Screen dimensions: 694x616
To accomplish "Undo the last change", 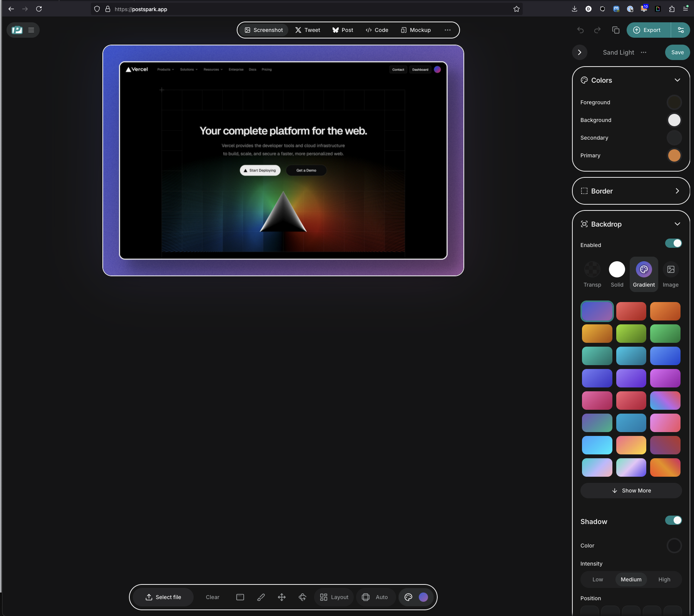I will click(580, 30).
